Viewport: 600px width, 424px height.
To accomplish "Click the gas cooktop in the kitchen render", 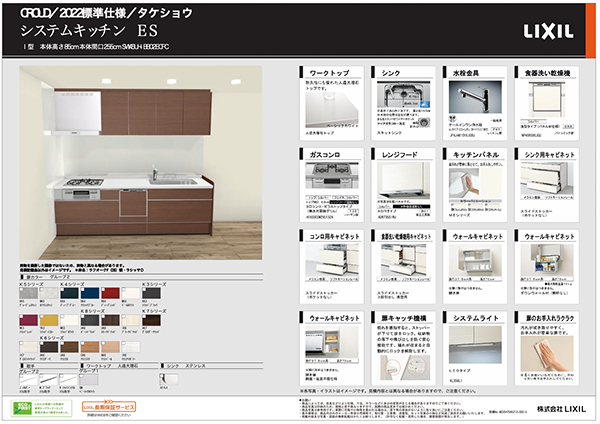I will (x=84, y=182).
